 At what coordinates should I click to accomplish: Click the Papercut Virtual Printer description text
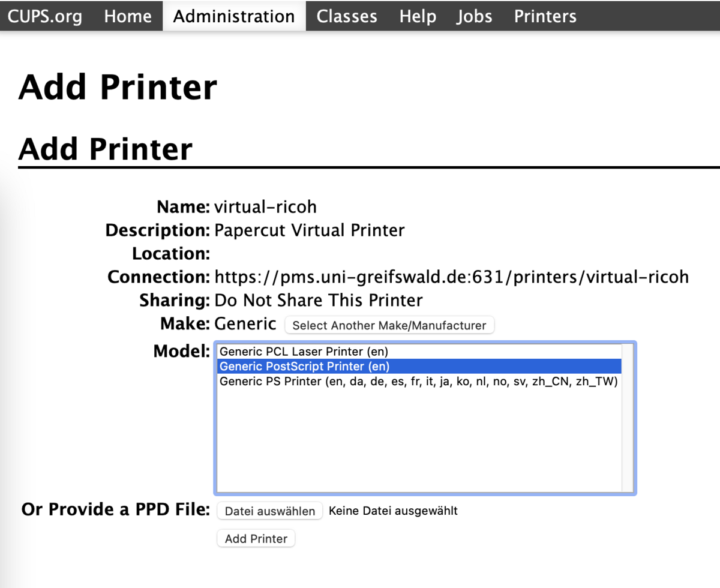point(309,230)
